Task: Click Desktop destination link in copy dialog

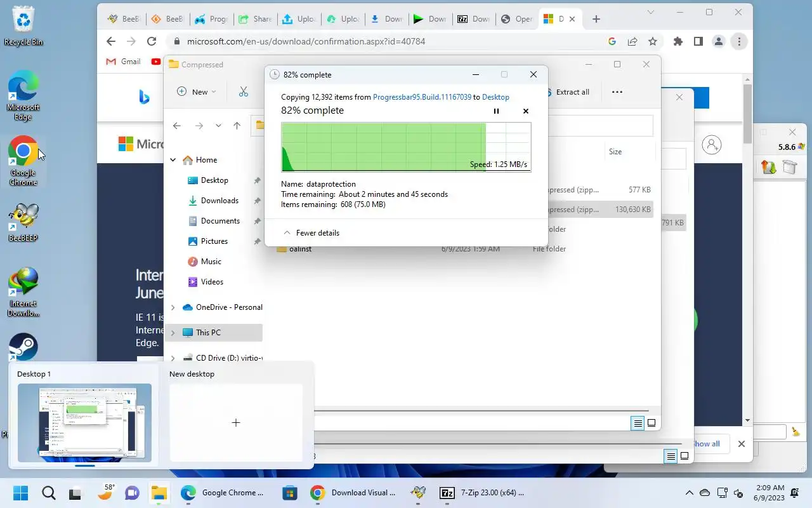Action: coord(495,97)
